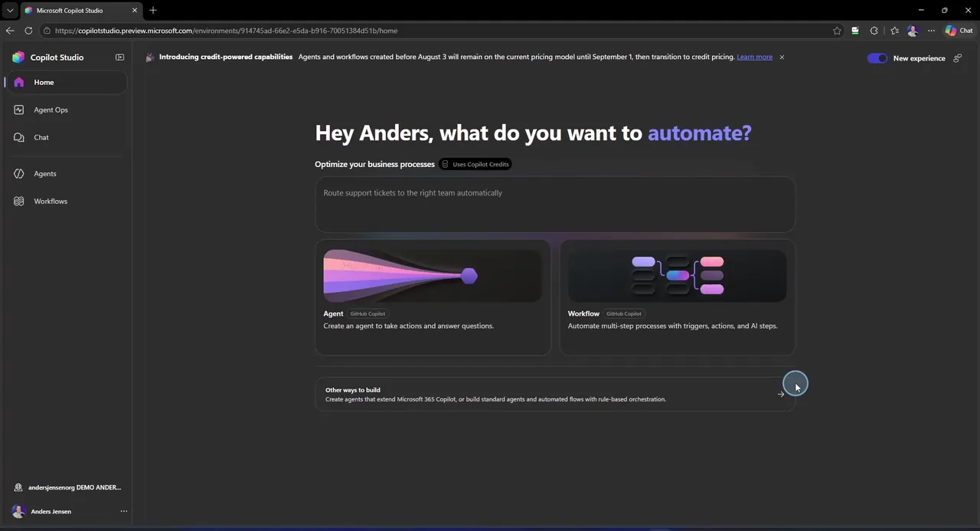Image resolution: width=980 pixels, height=531 pixels.
Task: Open the Favorites list icon
Action: point(894,31)
